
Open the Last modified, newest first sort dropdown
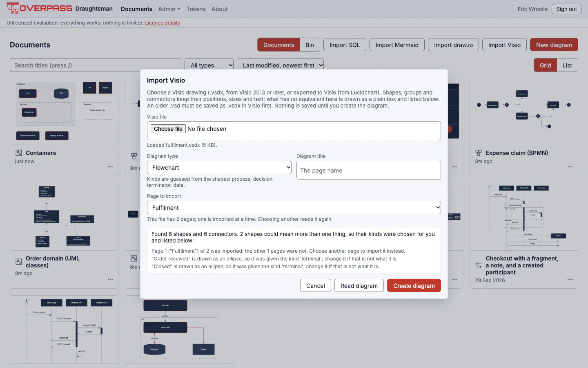[x=280, y=65]
